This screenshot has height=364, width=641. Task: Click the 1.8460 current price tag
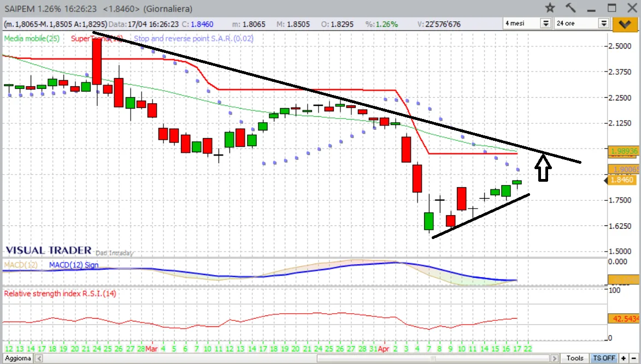622,180
